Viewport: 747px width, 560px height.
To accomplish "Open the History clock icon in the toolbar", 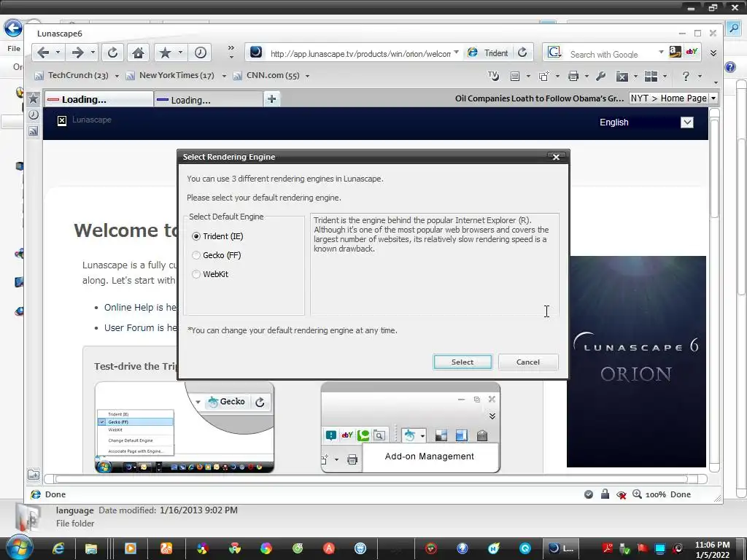I will point(200,52).
